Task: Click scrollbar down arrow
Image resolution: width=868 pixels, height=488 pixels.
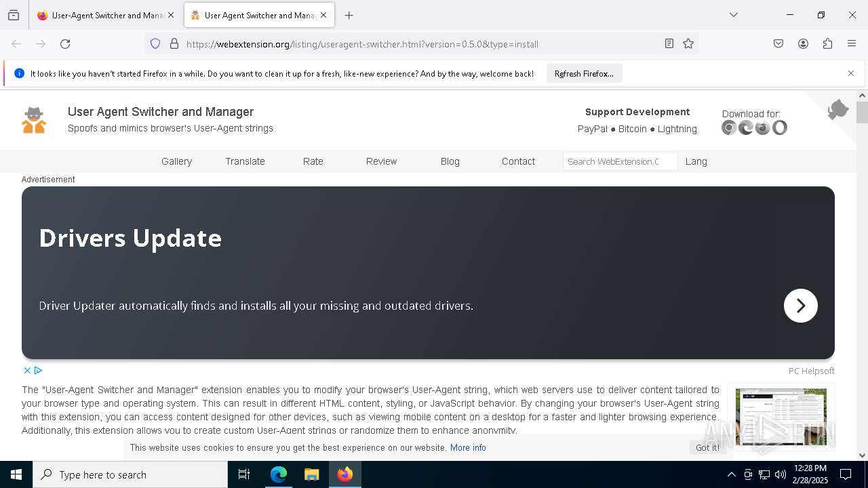Action: tap(862, 455)
